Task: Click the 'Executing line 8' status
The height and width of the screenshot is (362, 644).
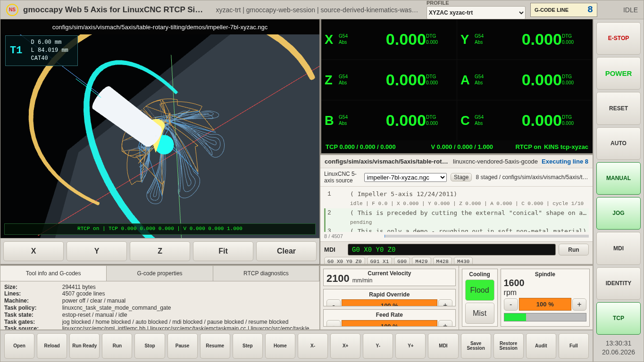Action: tap(565, 162)
